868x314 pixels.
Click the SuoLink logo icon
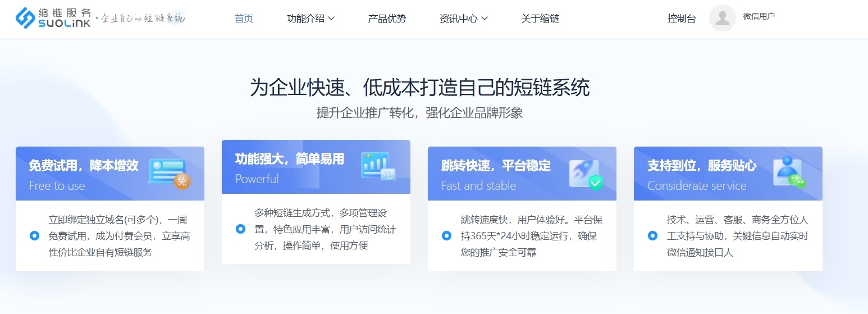25,18
